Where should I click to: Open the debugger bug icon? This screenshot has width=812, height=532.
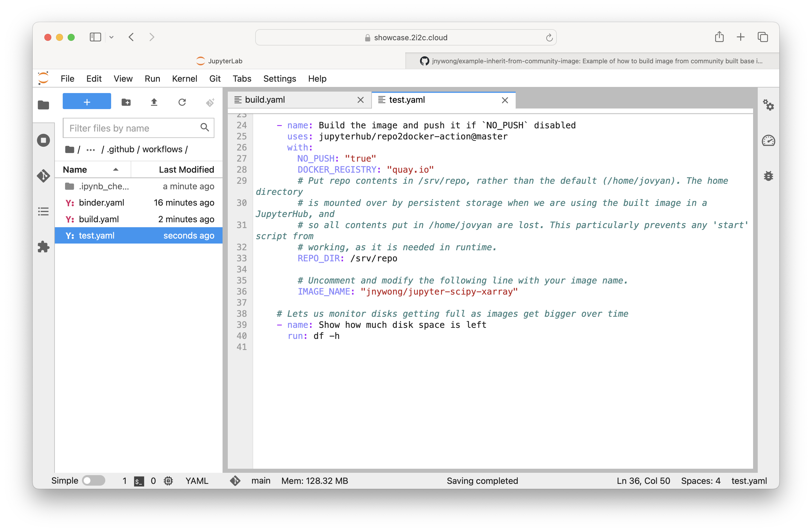(768, 176)
